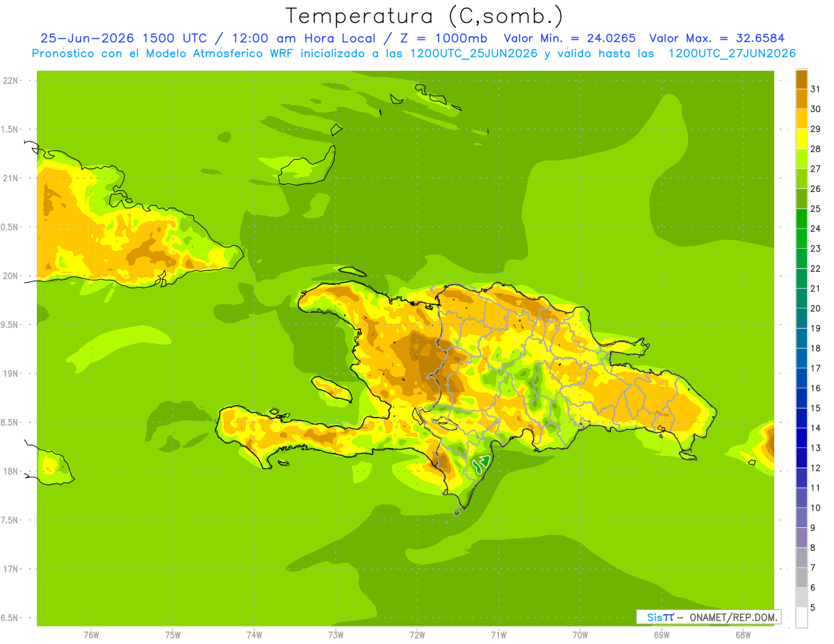Click the colorbar band between 26 and 27
834x644 pixels.
pos(801,179)
